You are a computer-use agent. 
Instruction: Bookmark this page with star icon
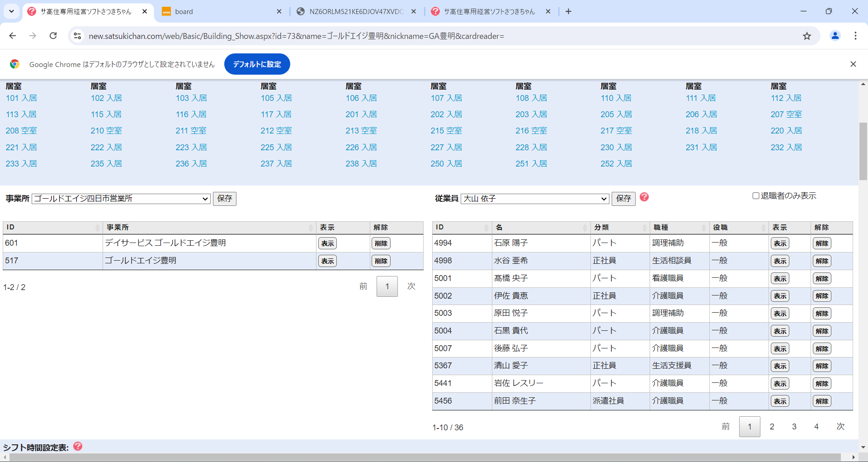tap(807, 36)
